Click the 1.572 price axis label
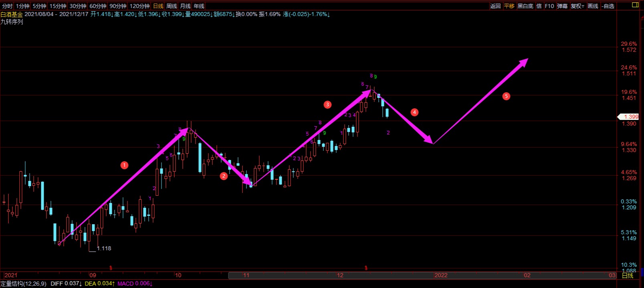 point(629,50)
